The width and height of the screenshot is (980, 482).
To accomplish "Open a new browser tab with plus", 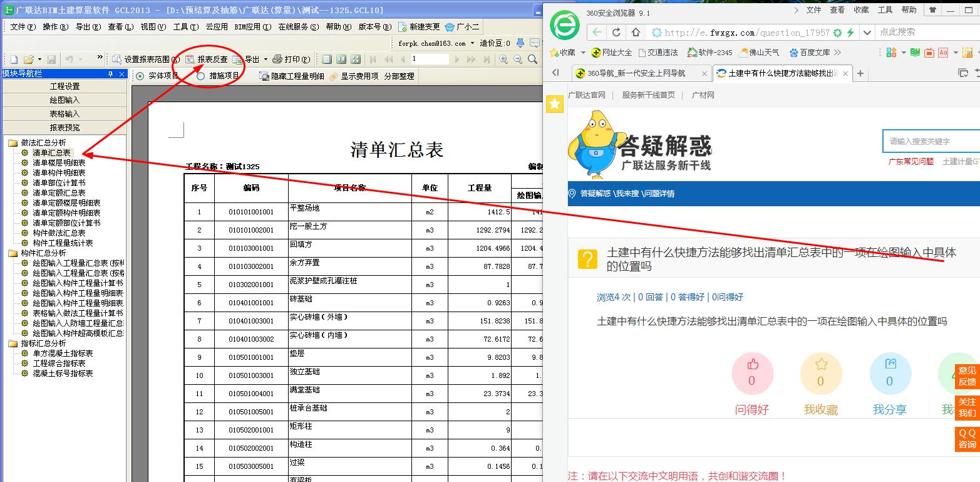I will [x=860, y=73].
